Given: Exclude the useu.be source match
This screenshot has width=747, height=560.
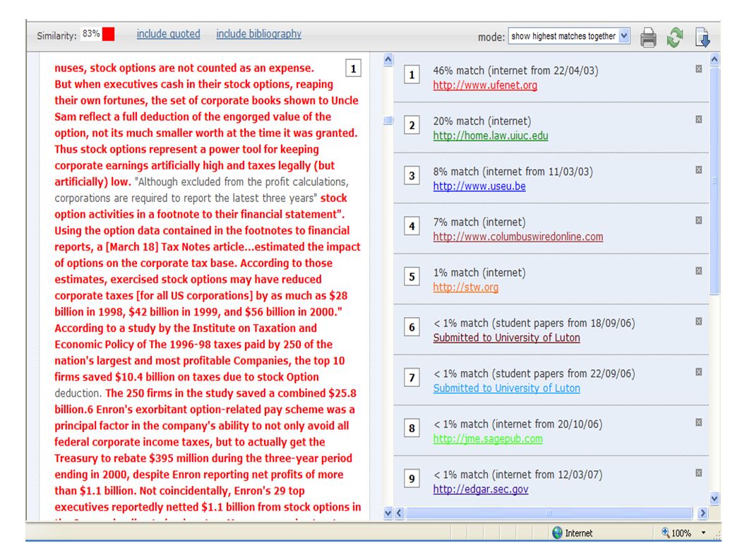Looking at the screenshot, I should (698, 169).
